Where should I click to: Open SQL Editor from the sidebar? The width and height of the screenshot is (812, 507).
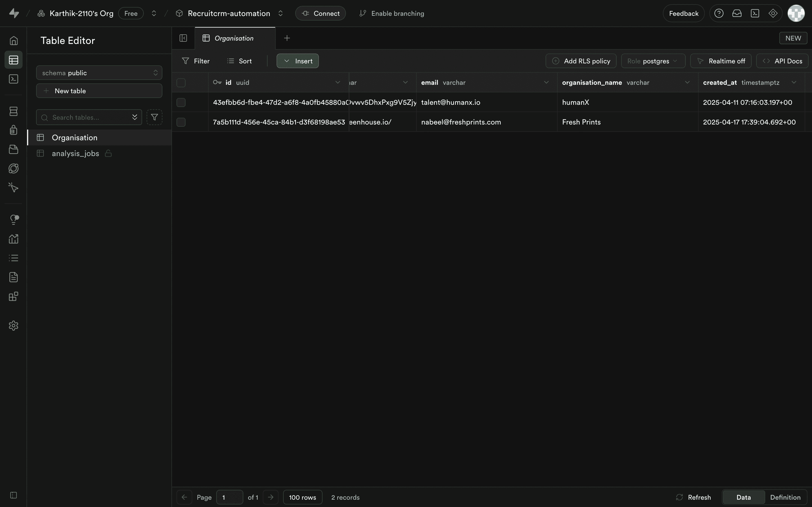click(14, 79)
